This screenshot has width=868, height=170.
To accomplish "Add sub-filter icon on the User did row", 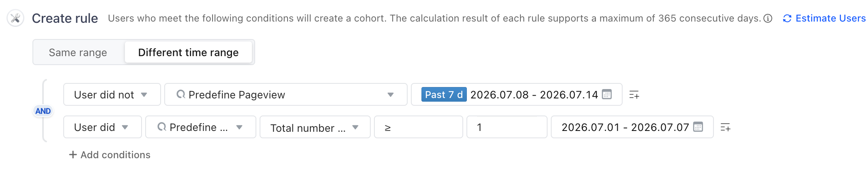I will (x=725, y=127).
